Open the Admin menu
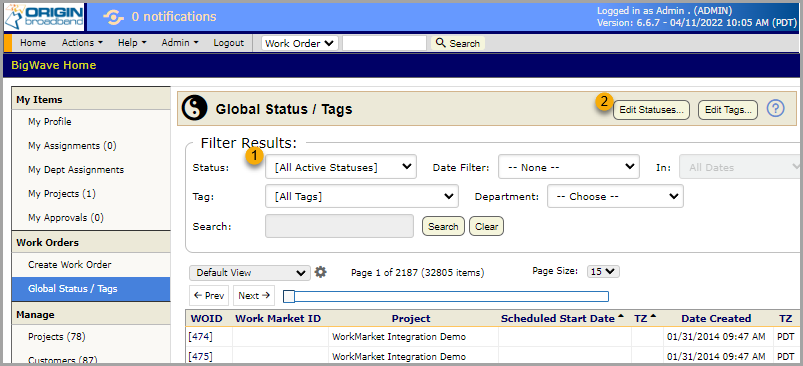The width and height of the screenshot is (803, 366). tap(180, 43)
